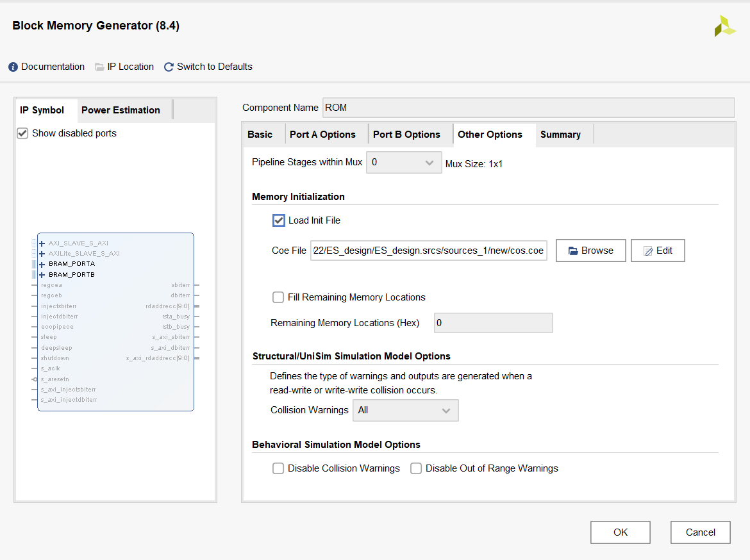Expand the BRAM_PORTB interface
750x560 pixels.
click(x=42, y=275)
